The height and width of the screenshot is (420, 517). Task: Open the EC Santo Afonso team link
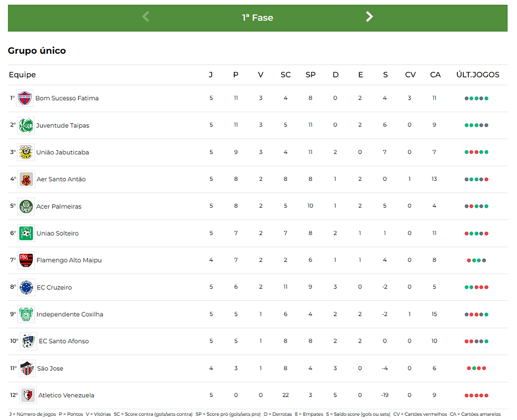(x=64, y=341)
